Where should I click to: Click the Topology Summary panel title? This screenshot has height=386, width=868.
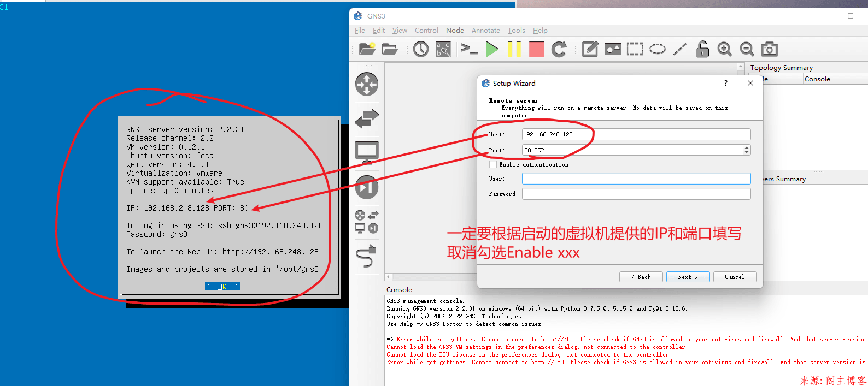781,68
